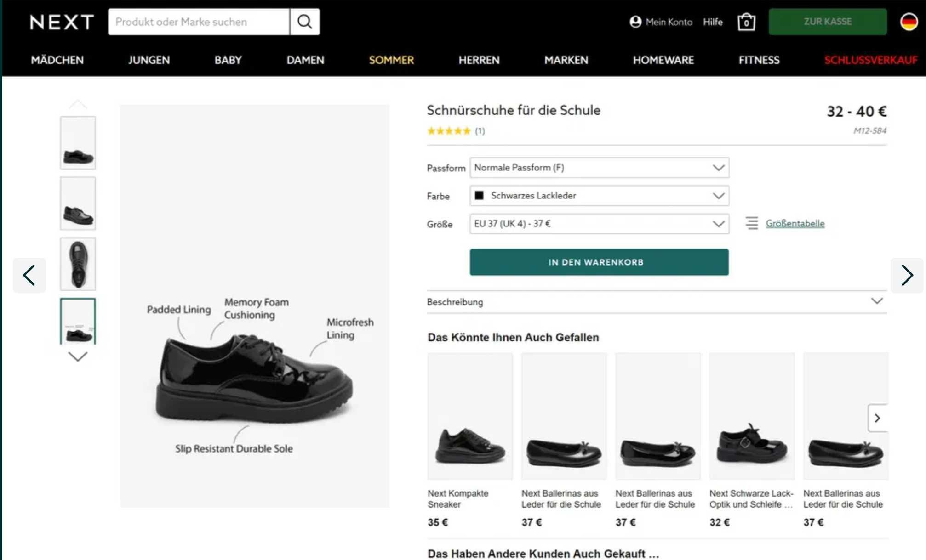
Task: Open the Farbe color dropdown
Action: 599,196
